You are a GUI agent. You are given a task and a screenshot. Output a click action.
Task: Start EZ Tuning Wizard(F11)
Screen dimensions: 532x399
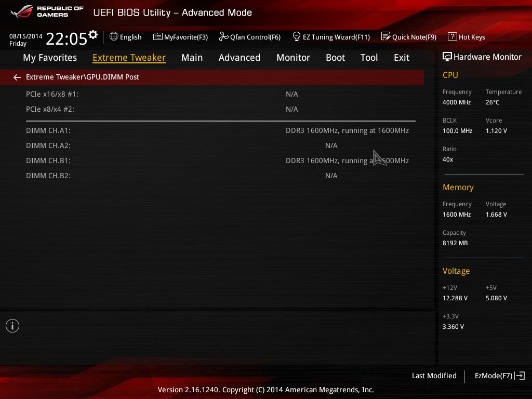(x=331, y=37)
